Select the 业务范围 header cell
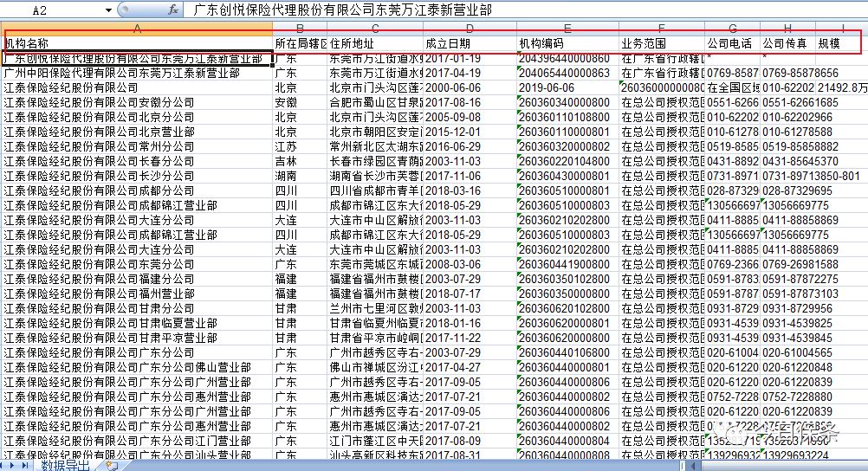The height and width of the screenshot is (471, 868). pos(662,44)
